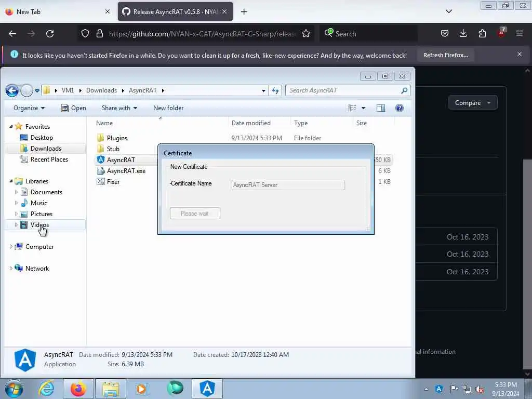Click the VM1 breadcrumb segment
Image resolution: width=532 pixels, height=399 pixels.
(x=68, y=90)
